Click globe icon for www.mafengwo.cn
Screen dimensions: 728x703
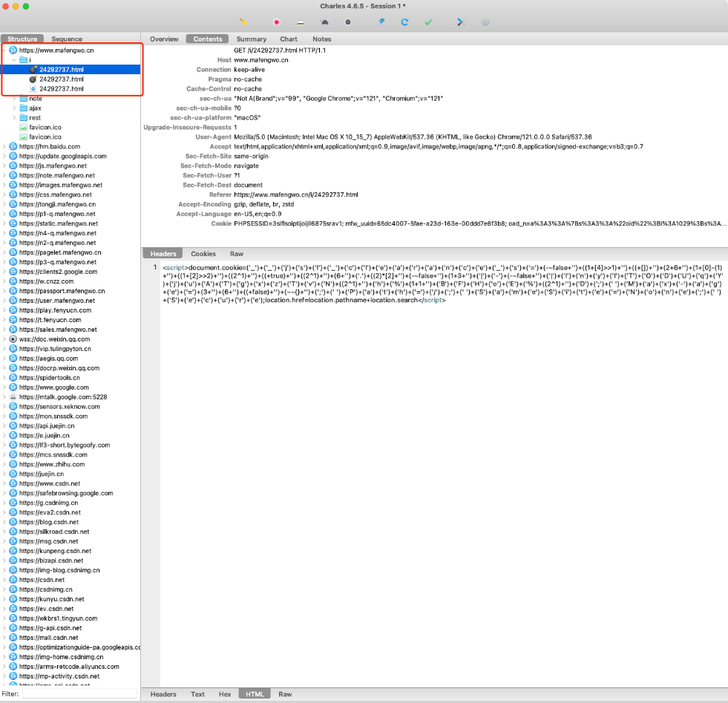13,50
